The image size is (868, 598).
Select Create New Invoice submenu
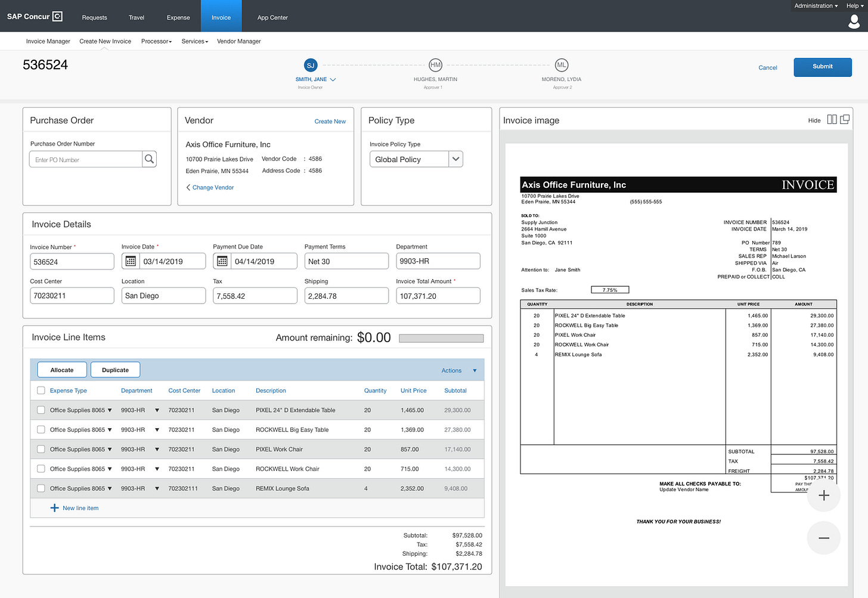coord(106,41)
